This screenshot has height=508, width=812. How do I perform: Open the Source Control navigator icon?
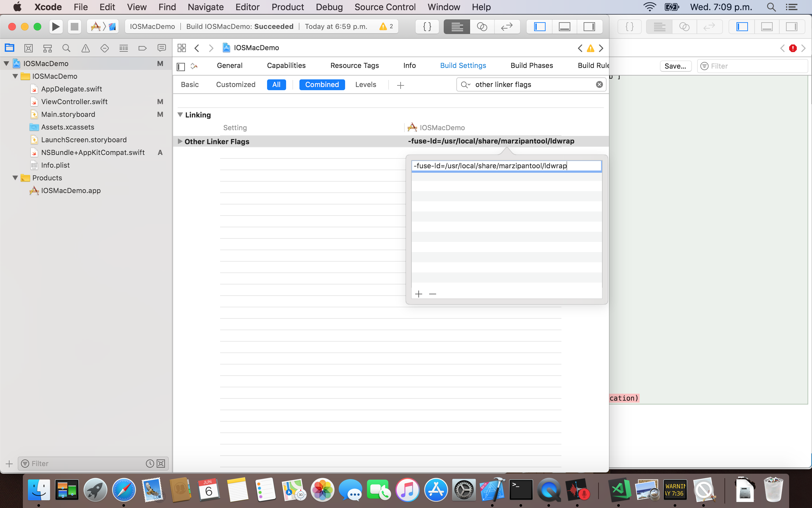pos(29,48)
